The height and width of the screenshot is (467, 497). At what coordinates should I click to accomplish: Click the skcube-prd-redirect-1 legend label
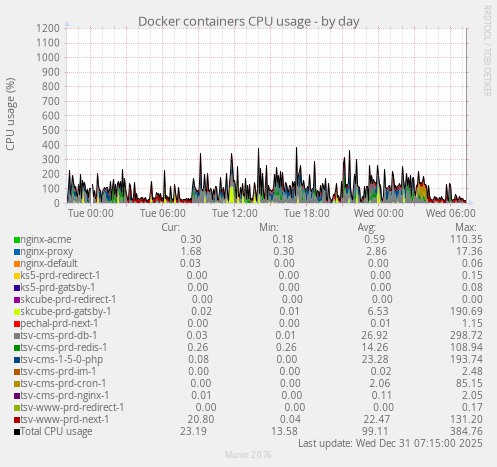68,299
